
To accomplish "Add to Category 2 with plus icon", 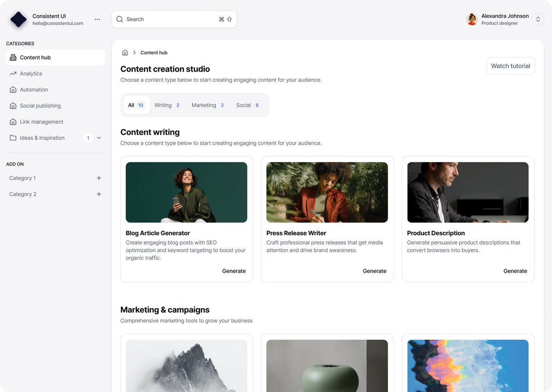I will 99,194.
